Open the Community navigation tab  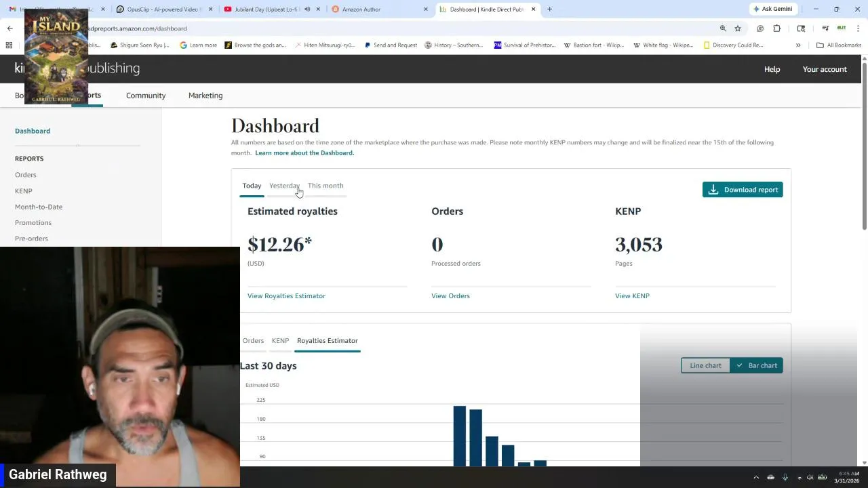tap(146, 96)
